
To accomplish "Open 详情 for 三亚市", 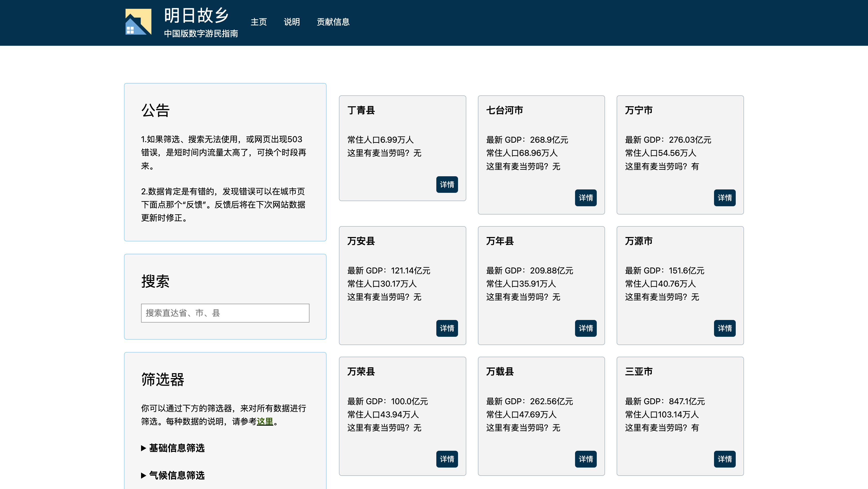I will point(724,459).
